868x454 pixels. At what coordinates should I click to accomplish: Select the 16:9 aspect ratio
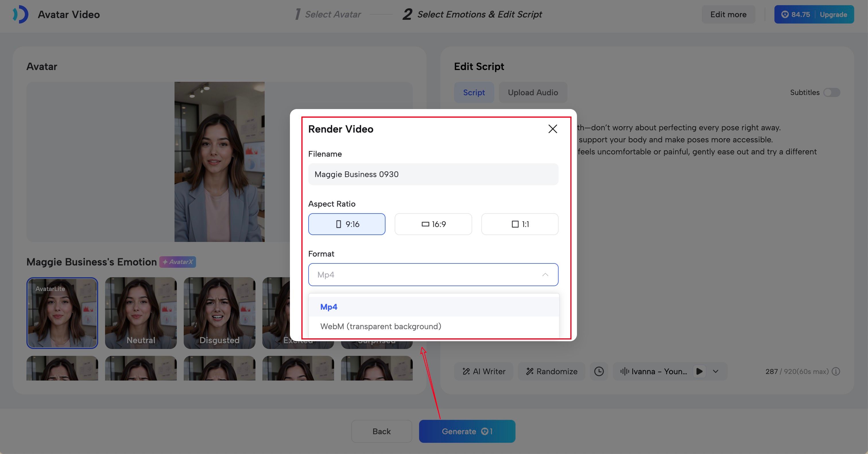(433, 224)
